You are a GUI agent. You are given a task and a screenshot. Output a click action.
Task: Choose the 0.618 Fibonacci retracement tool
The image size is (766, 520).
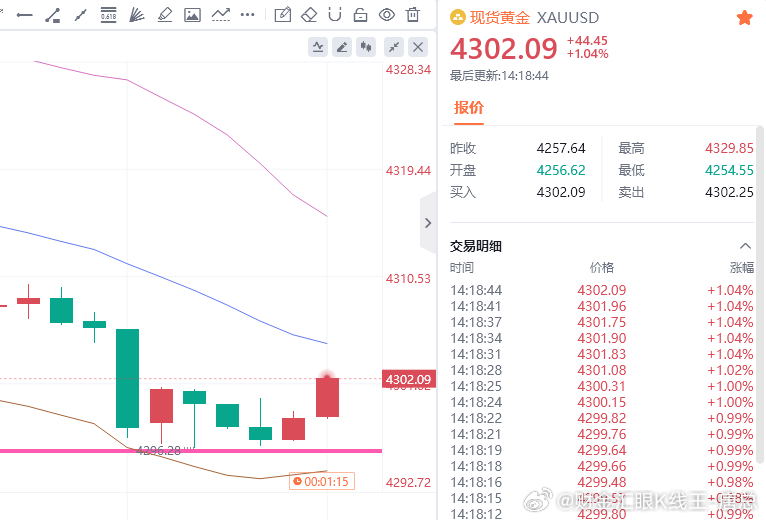point(108,15)
